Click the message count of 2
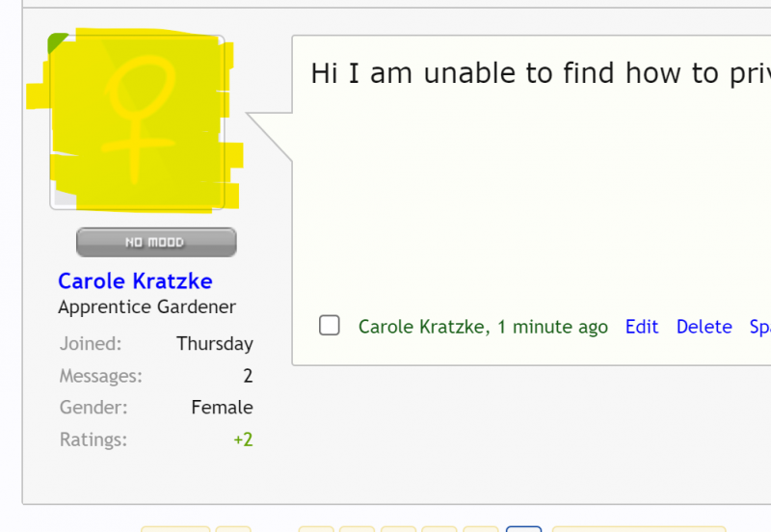The height and width of the screenshot is (532, 771). point(248,376)
